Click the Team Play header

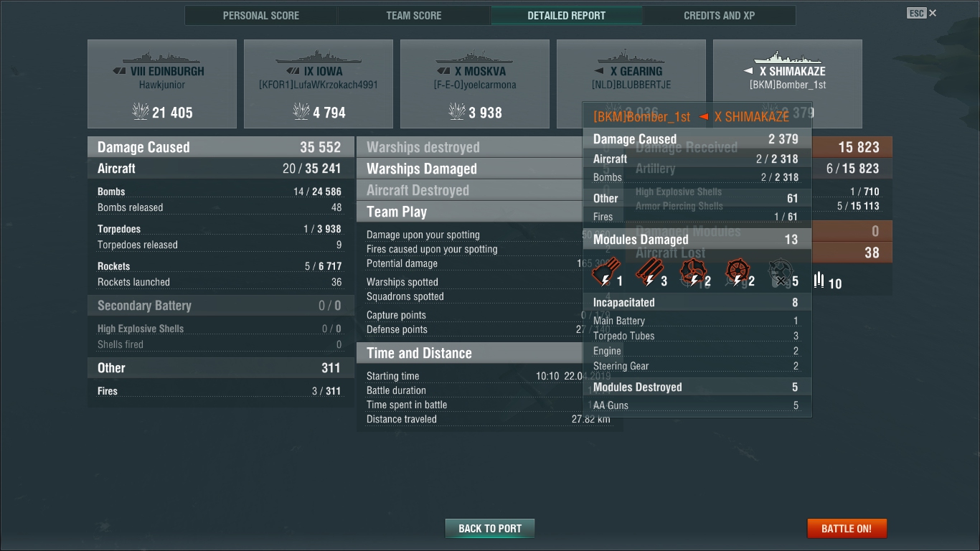[x=470, y=212]
